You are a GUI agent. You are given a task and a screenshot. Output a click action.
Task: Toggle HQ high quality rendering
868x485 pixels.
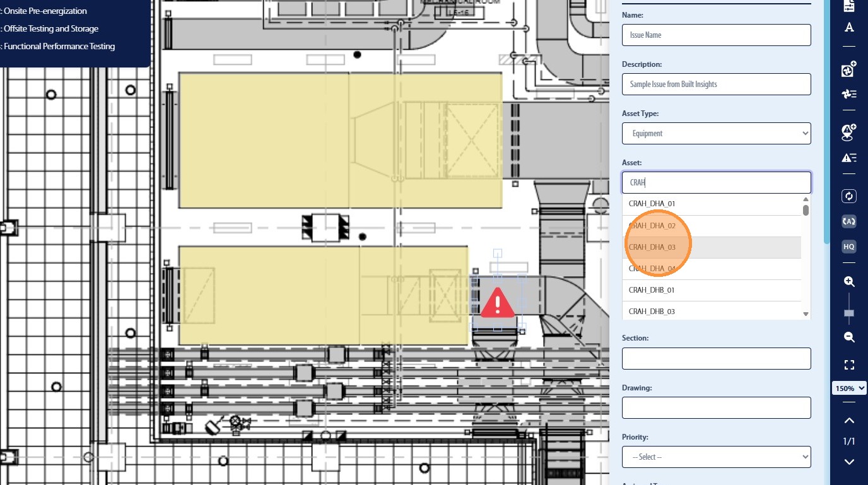pyautogui.click(x=849, y=247)
